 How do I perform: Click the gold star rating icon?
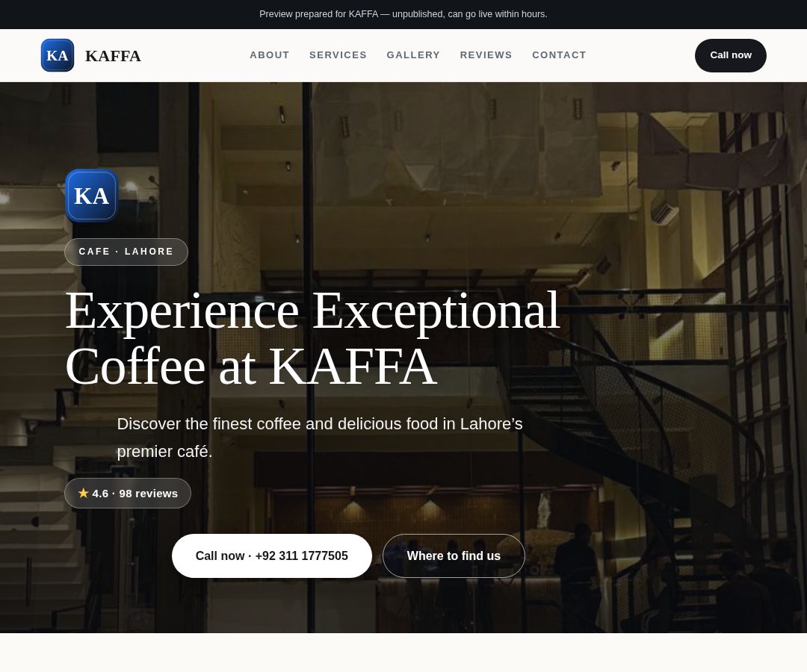click(x=84, y=493)
